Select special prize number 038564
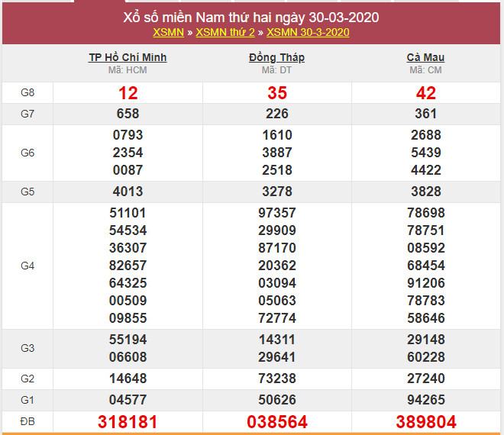 [277, 422]
